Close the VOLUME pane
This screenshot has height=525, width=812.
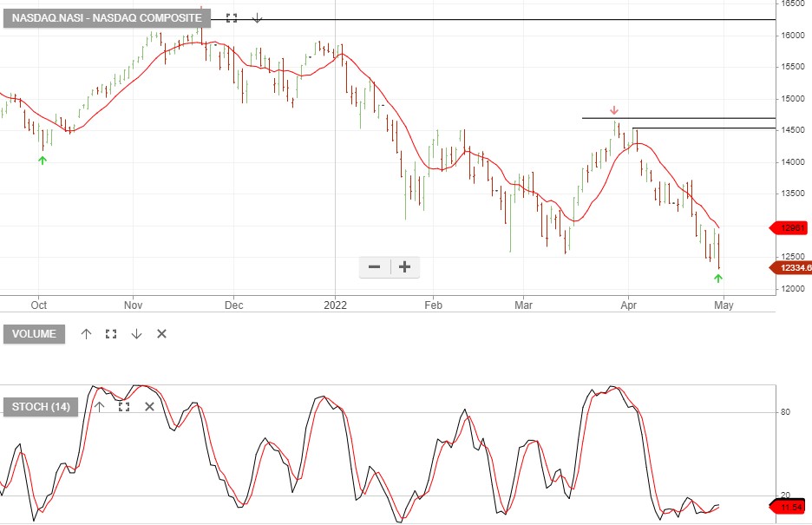coord(161,334)
